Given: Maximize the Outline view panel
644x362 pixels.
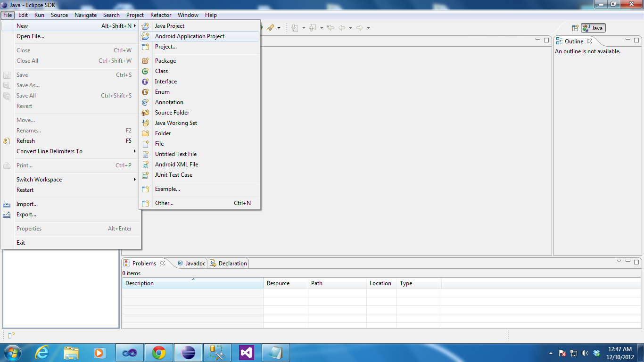Looking at the screenshot, I should [636, 40].
